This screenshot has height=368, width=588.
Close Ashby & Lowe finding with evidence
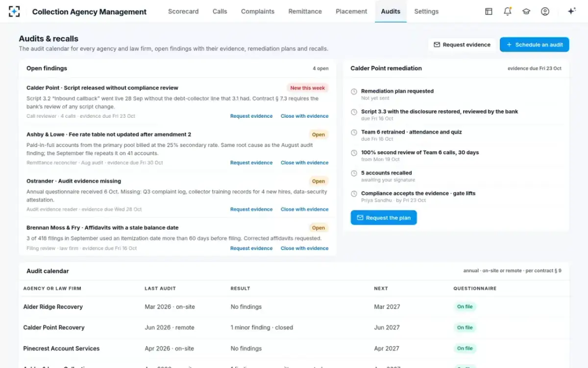pos(304,163)
